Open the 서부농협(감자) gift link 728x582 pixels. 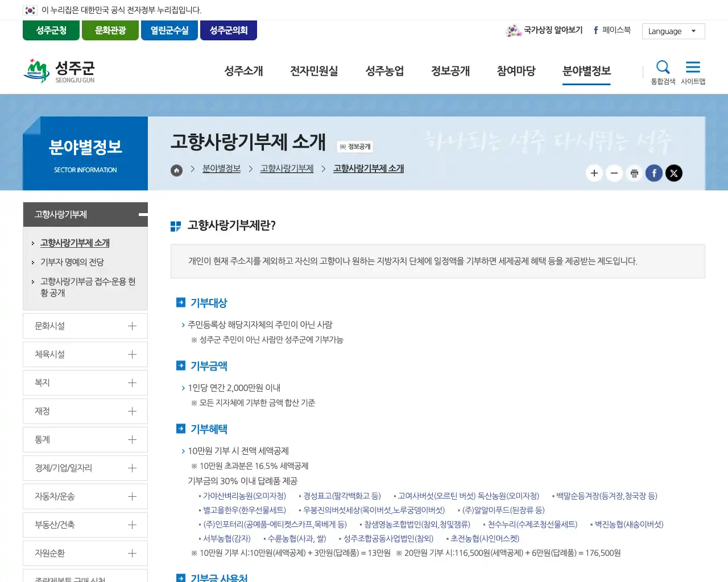227,539
